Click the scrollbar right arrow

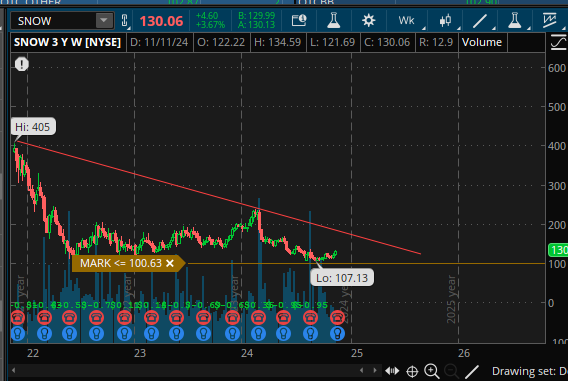(x=375, y=370)
